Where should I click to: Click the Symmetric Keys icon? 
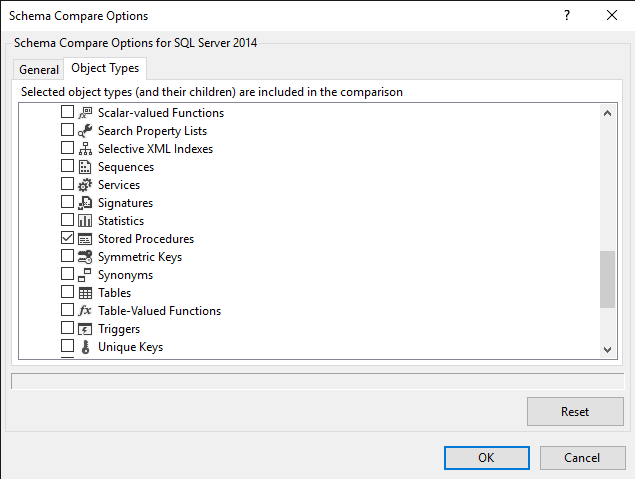(x=85, y=257)
